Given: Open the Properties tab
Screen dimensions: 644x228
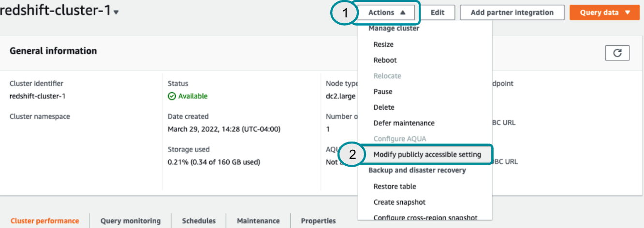Looking at the screenshot, I should pyautogui.click(x=318, y=221).
